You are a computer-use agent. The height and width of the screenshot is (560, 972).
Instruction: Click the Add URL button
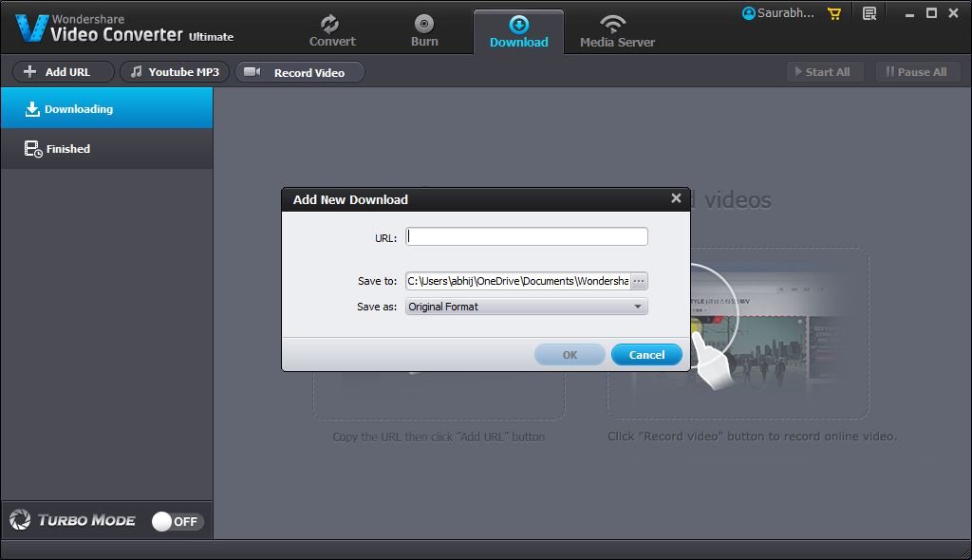click(64, 72)
